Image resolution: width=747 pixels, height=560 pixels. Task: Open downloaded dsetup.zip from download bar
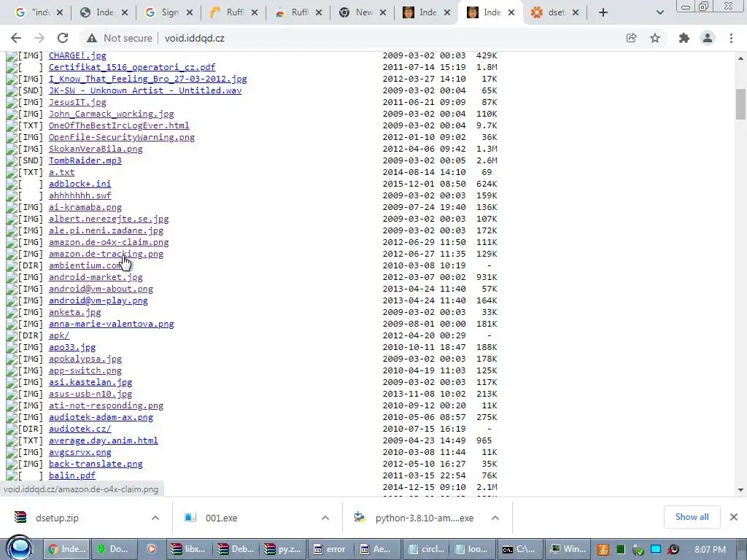click(57, 518)
